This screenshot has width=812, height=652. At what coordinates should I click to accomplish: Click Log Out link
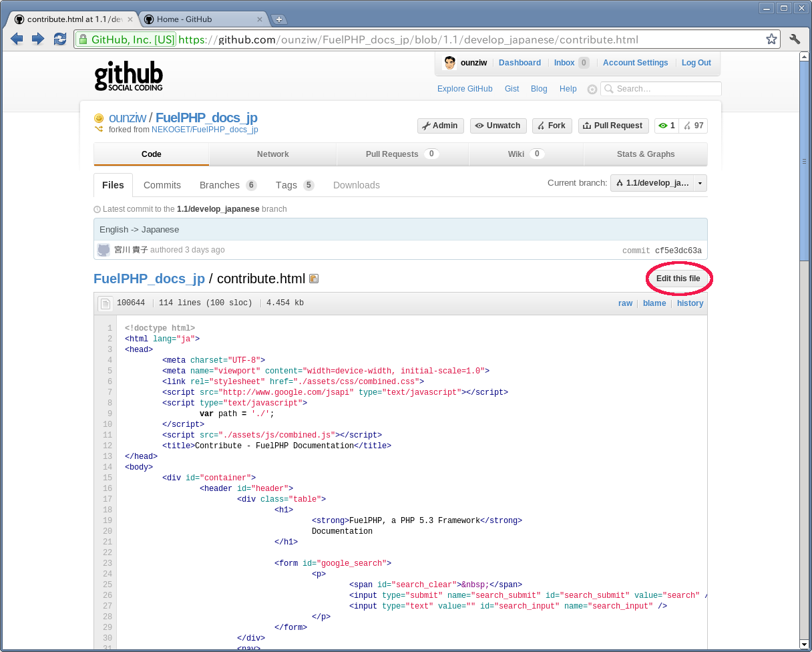(696, 63)
